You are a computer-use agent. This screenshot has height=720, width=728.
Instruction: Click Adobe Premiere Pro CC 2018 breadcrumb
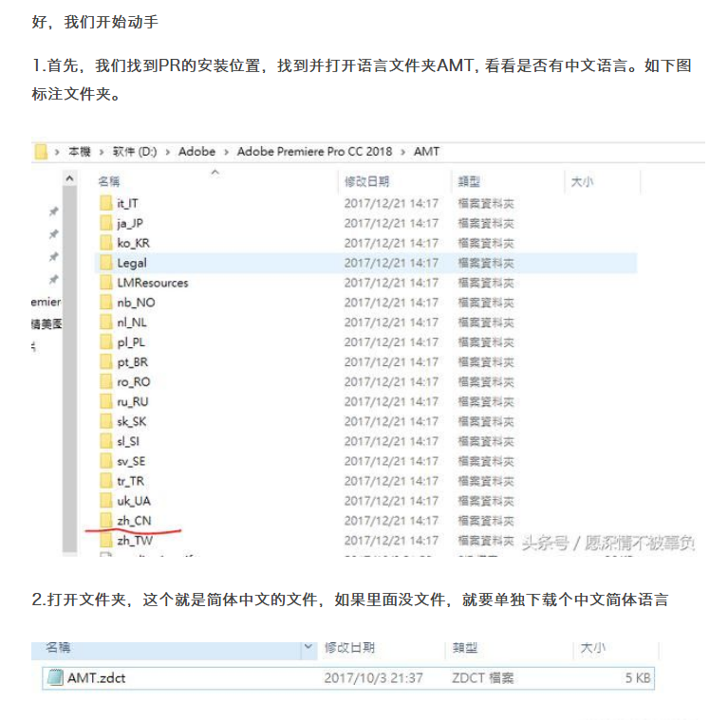point(314,152)
